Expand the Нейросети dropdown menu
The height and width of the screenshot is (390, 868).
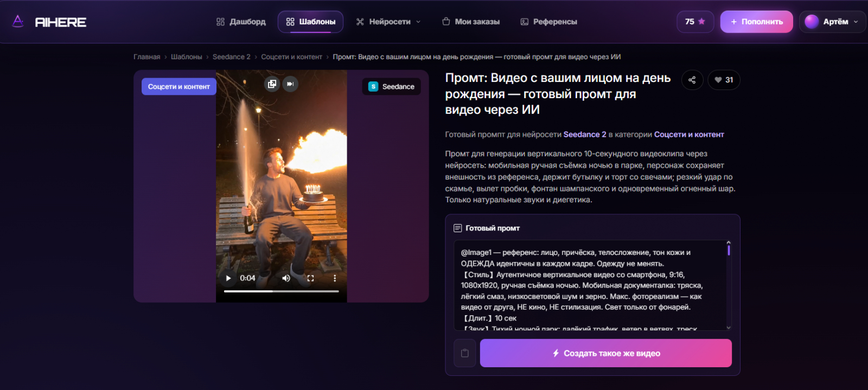[x=388, y=22]
